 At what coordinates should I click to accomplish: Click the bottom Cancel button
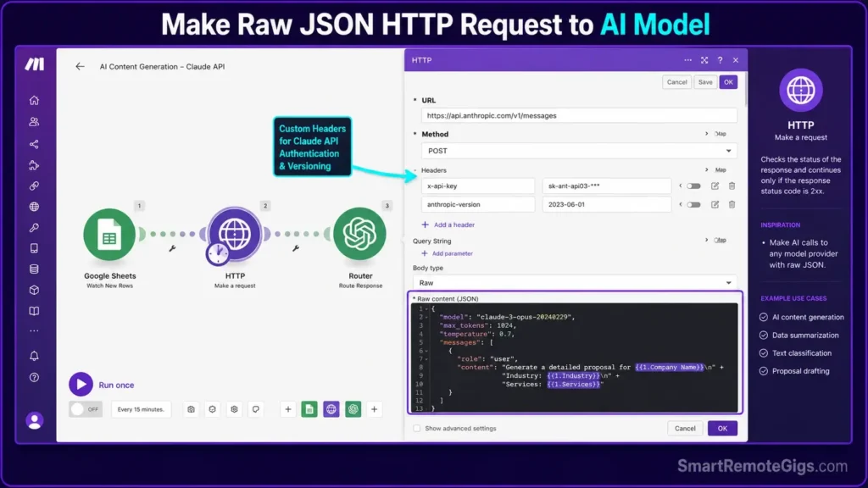pyautogui.click(x=685, y=428)
